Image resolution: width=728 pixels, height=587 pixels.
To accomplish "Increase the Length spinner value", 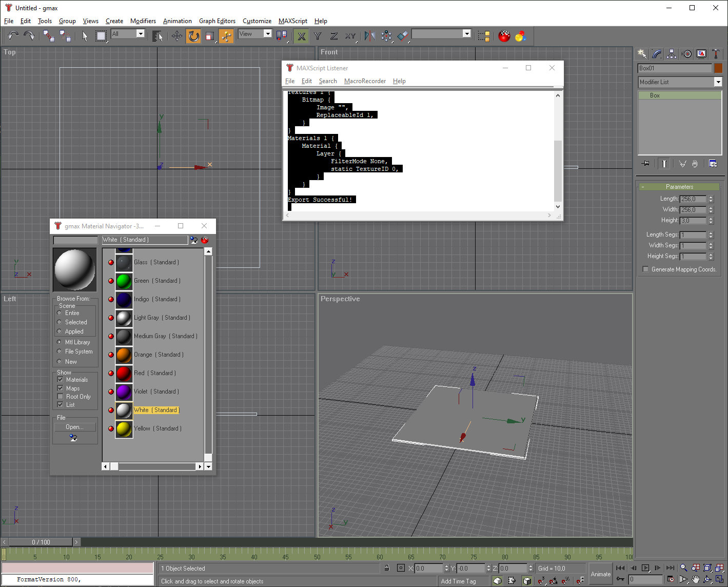I will (x=711, y=197).
